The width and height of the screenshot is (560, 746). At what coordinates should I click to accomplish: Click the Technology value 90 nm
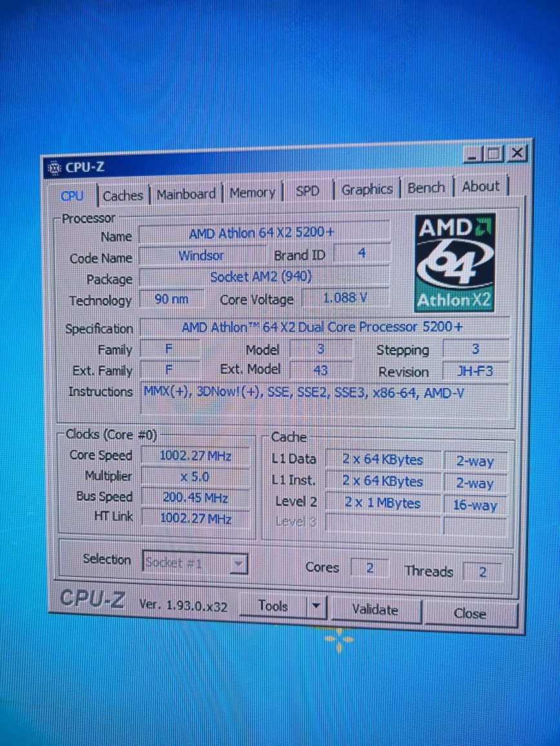pyautogui.click(x=171, y=299)
